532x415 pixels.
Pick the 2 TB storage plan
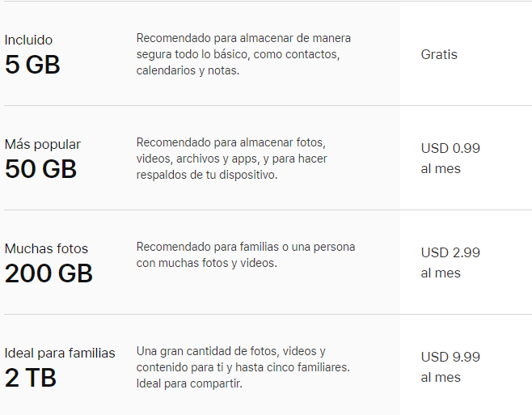coord(31,377)
